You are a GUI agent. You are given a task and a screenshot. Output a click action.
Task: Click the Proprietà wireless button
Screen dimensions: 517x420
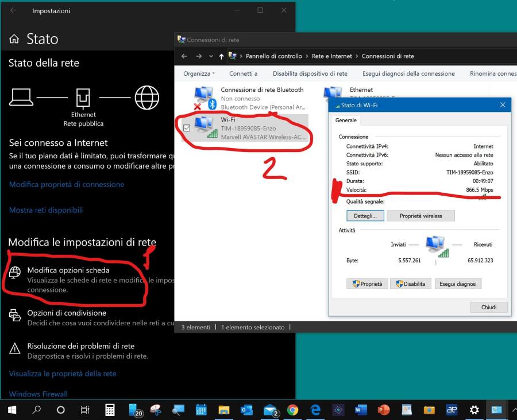(x=420, y=216)
